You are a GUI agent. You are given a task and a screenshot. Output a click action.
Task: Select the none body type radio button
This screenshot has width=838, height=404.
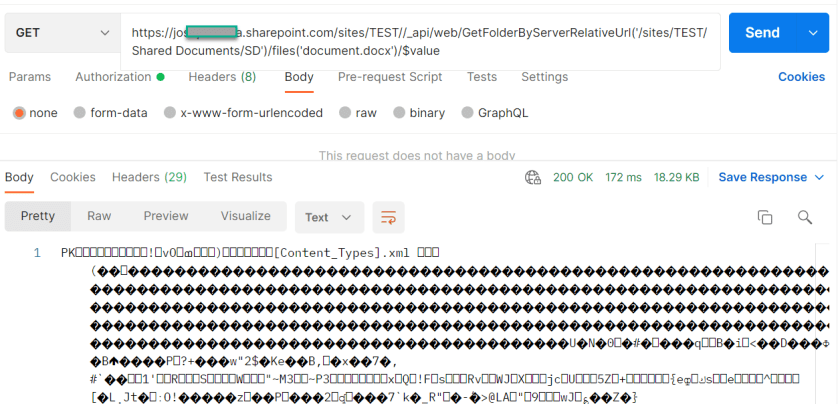point(19,113)
